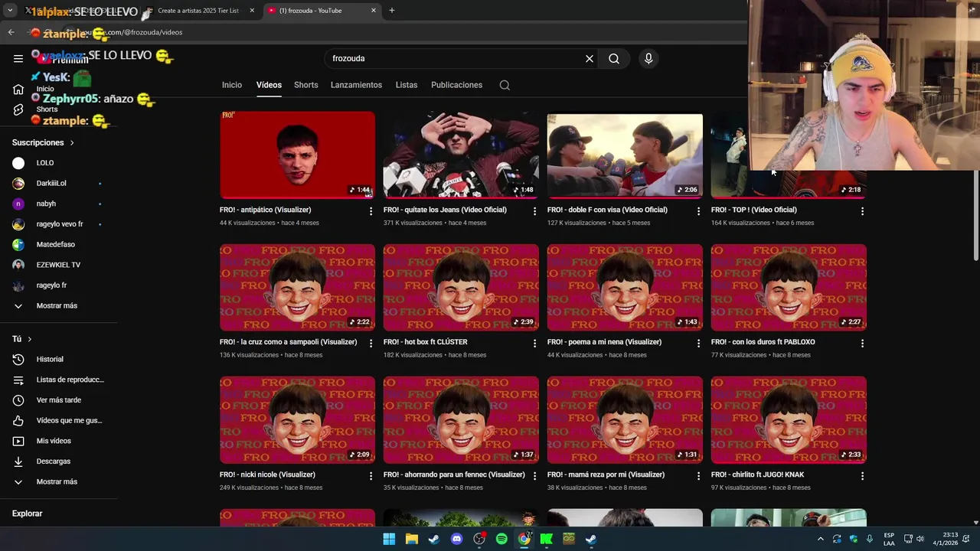Open options for la cruz como a sampaoli
The image size is (980, 551).
click(371, 344)
